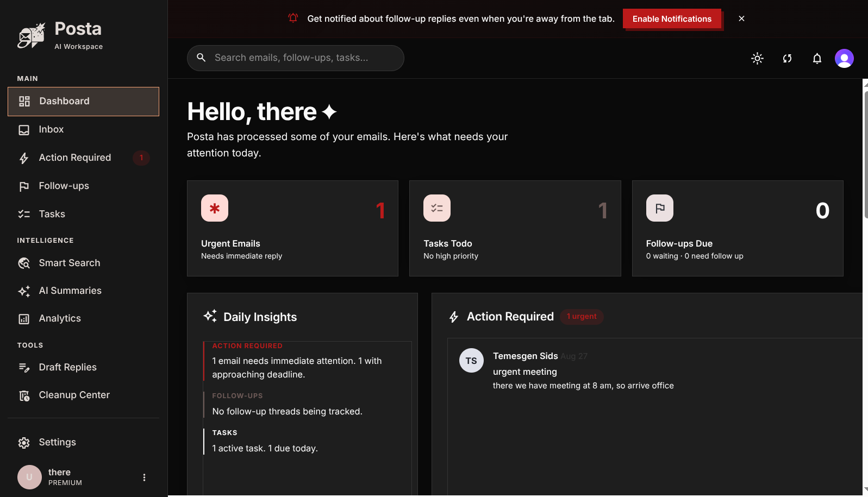Click the Smart Search icon

point(24,263)
